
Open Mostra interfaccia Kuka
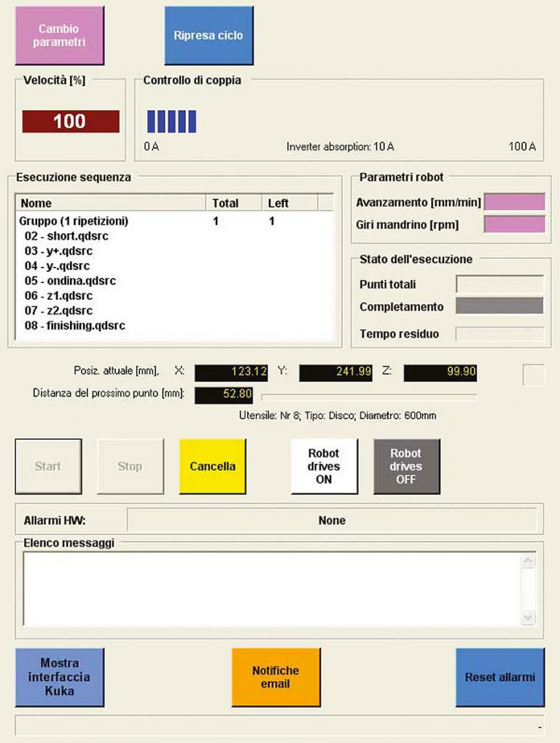[x=60, y=677]
